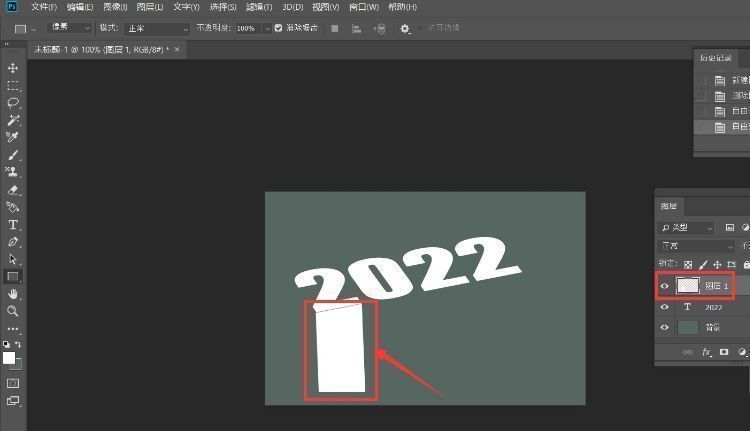750x431 pixels.
Task: Select the Move tool
Action: coord(13,68)
